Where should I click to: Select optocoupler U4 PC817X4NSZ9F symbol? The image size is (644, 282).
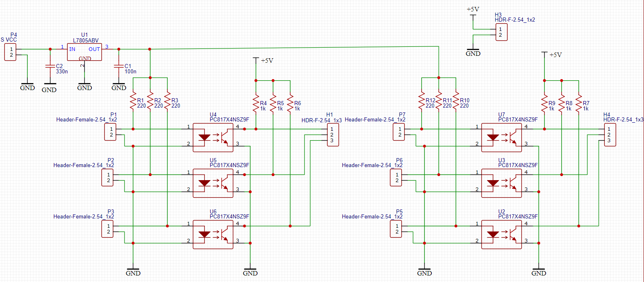[x=213, y=138]
